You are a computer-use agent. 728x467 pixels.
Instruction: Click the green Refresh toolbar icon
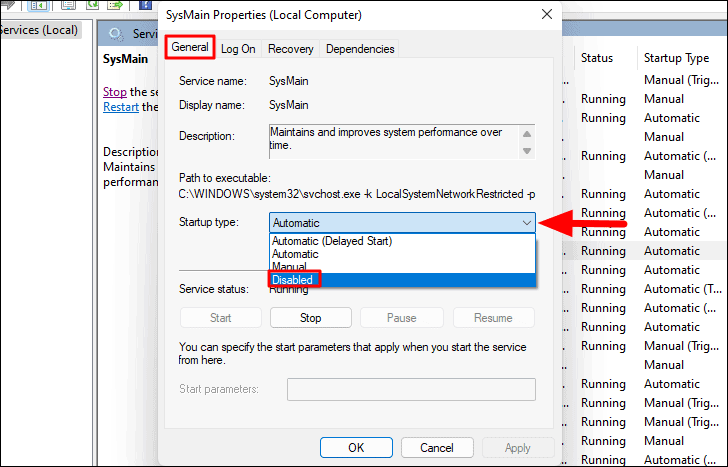pos(93,5)
